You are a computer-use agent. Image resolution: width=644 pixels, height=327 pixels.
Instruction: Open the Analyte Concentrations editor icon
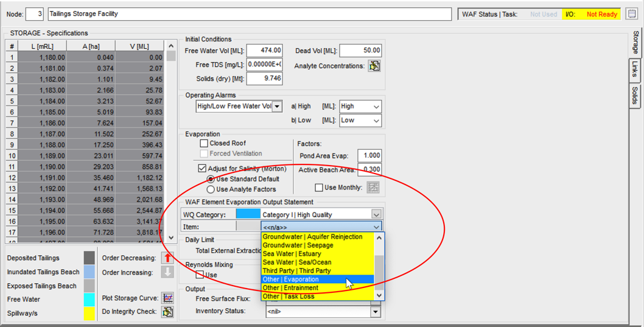(x=374, y=66)
